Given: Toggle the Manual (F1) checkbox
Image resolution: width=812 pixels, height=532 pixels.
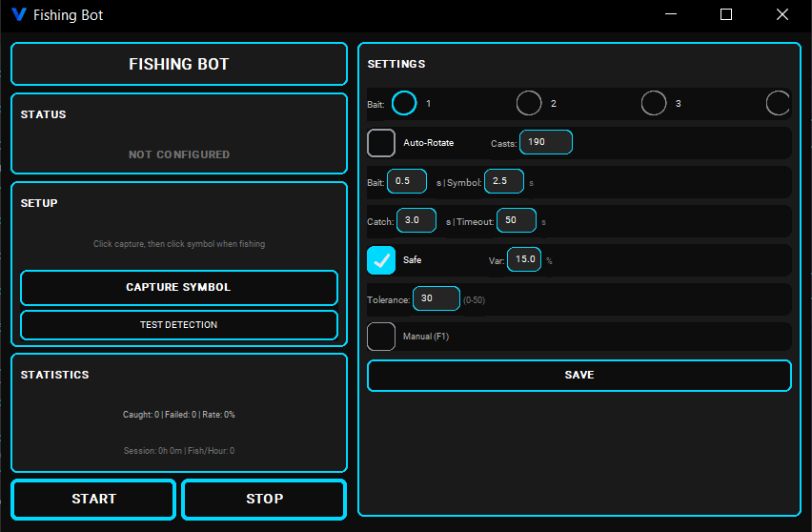Looking at the screenshot, I should tap(381, 337).
